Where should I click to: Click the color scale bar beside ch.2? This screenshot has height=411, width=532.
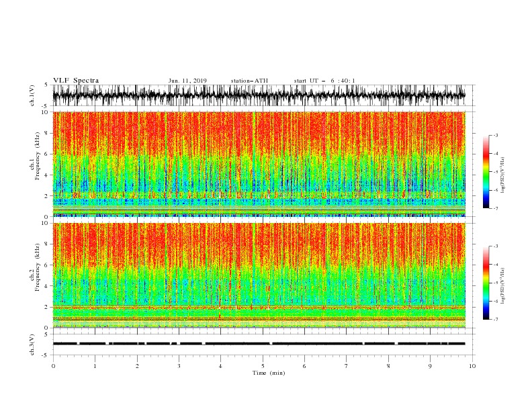click(486, 283)
